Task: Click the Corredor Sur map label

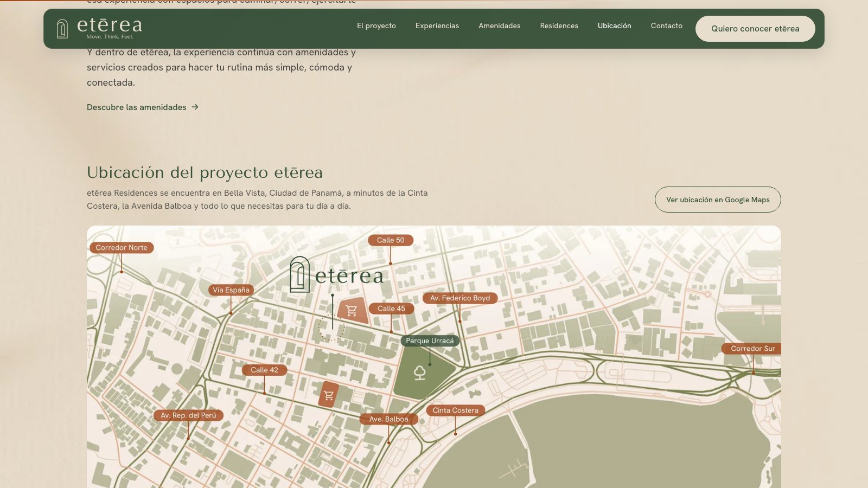Action: point(751,349)
